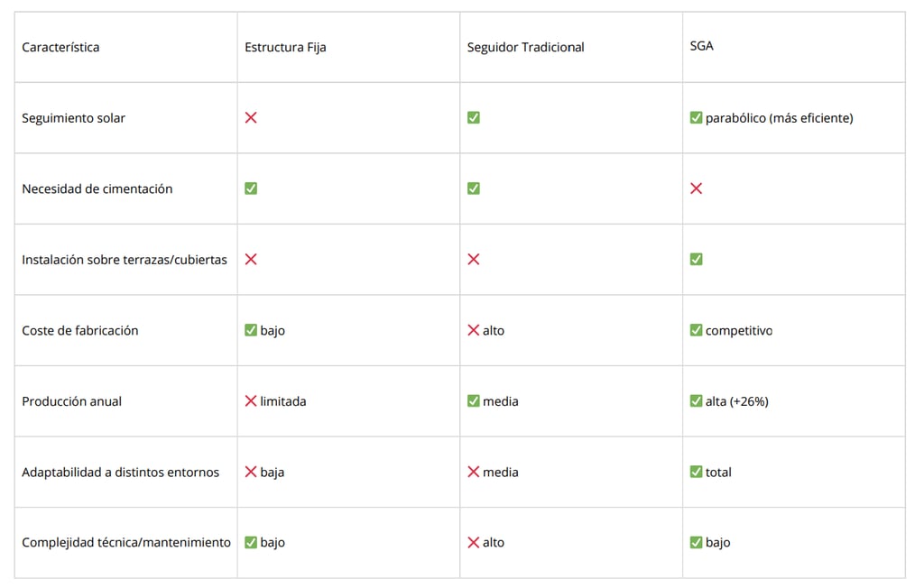The height and width of the screenshot is (588, 924).
Task: Click the 'Producción anual' row label
Action: click(72, 401)
